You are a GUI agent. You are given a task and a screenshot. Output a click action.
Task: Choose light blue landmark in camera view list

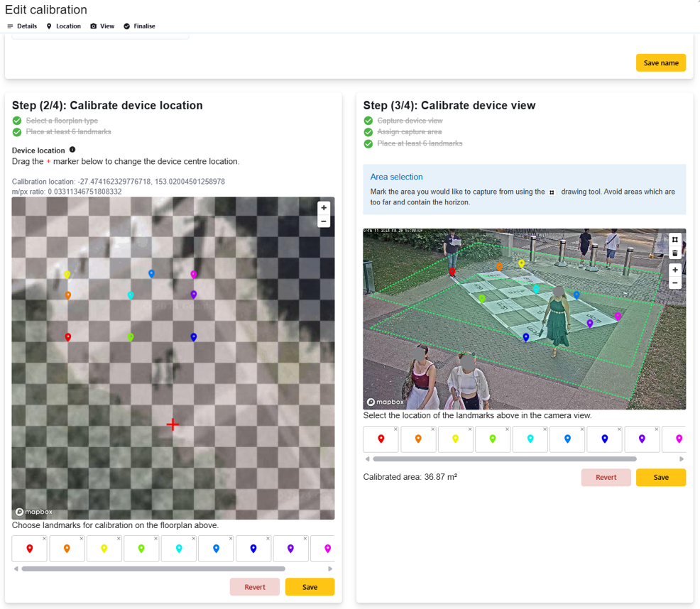click(567, 439)
